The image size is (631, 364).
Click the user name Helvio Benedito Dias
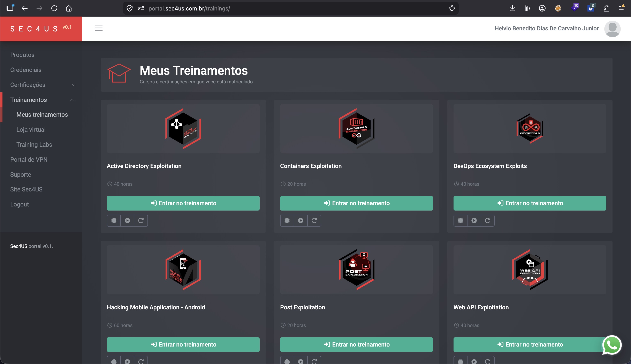click(547, 29)
